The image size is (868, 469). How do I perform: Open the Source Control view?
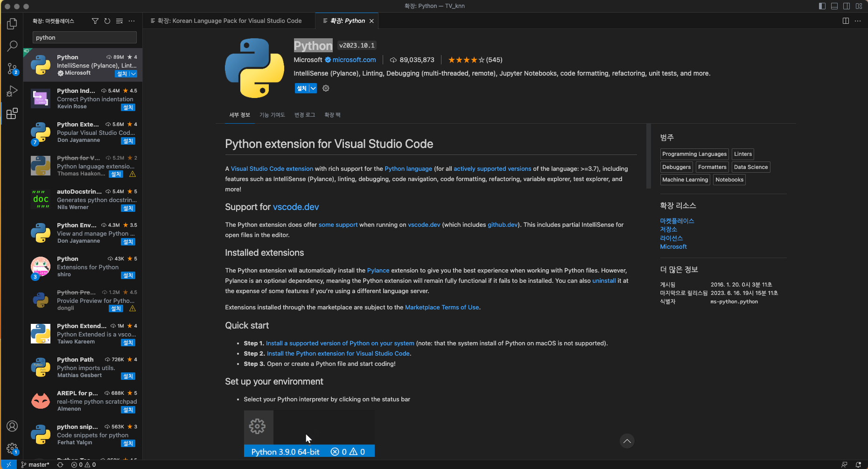point(12,69)
